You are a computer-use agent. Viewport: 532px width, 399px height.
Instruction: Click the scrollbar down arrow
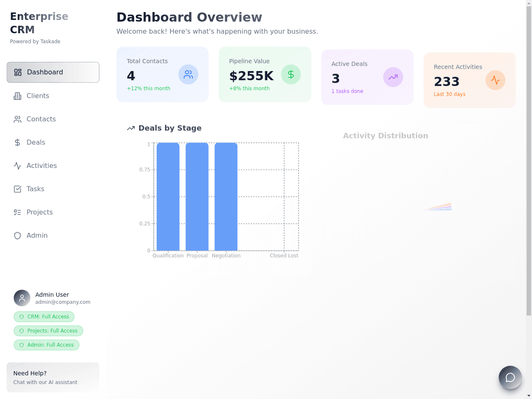529,396
